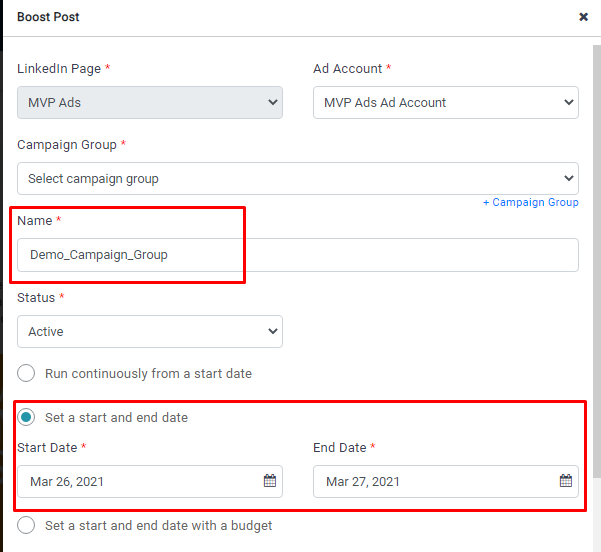Click the Ad Account field label

(x=347, y=68)
